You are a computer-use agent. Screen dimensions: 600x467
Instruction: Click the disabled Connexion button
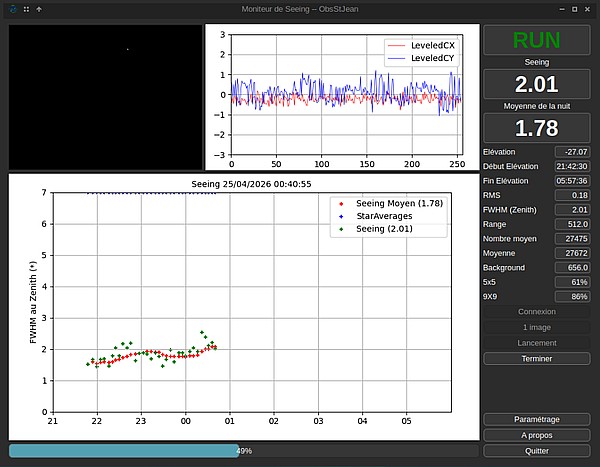coord(536,312)
